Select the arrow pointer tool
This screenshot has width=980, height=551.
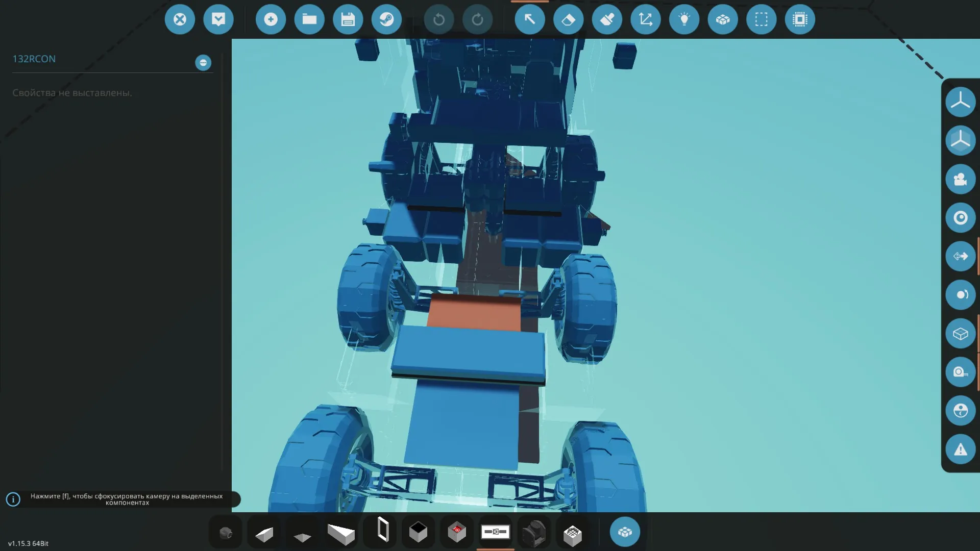click(530, 19)
